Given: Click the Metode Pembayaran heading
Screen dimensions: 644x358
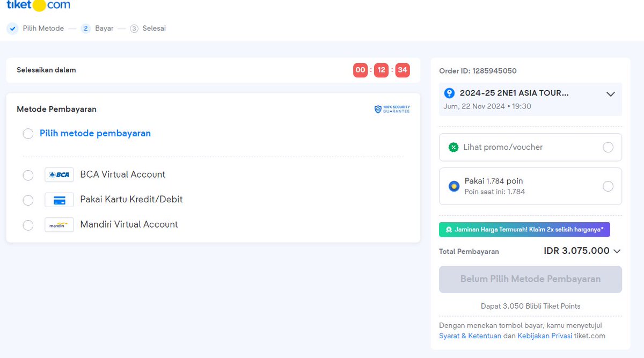Looking at the screenshot, I should pyautogui.click(x=56, y=109).
